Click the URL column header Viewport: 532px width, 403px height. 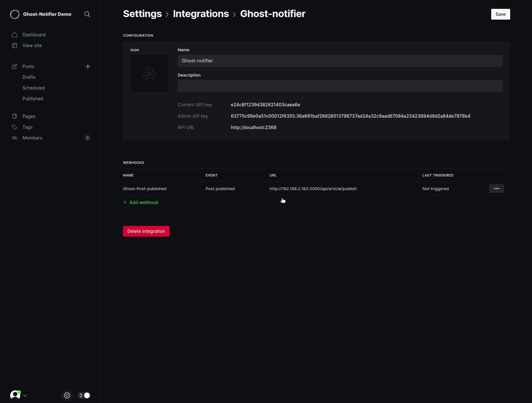point(273,175)
